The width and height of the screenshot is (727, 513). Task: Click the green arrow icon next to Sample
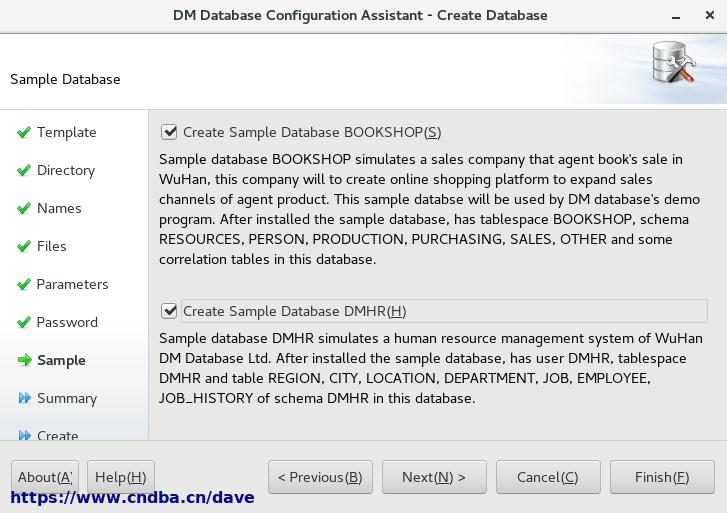25,360
